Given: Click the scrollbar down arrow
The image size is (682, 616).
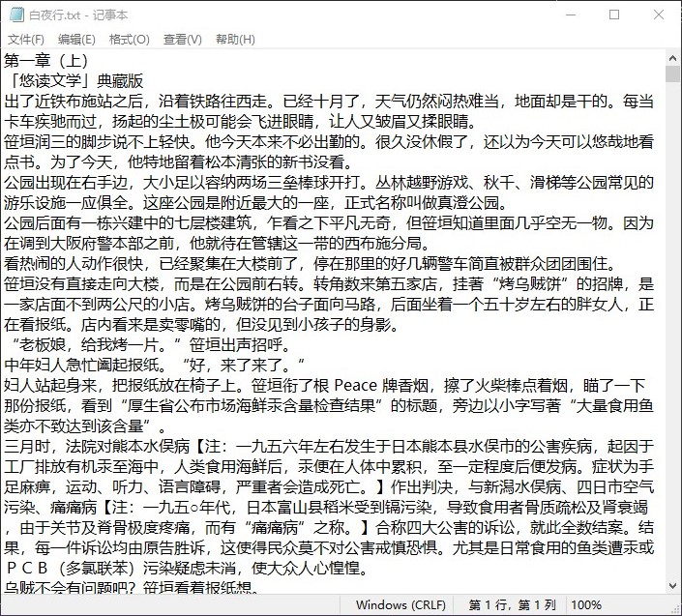Looking at the screenshot, I should [672, 586].
